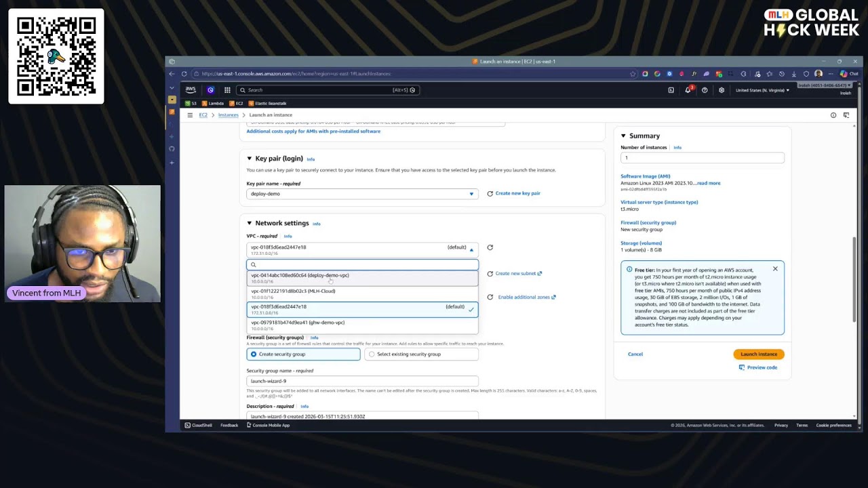The height and width of the screenshot is (488, 868).
Task: Click the AWS logo home icon
Action: (x=191, y=90)
